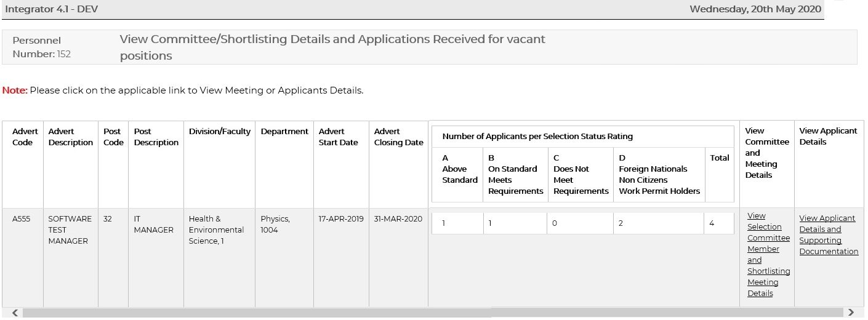Click the Advert Code column header

[x=25, y=137]
